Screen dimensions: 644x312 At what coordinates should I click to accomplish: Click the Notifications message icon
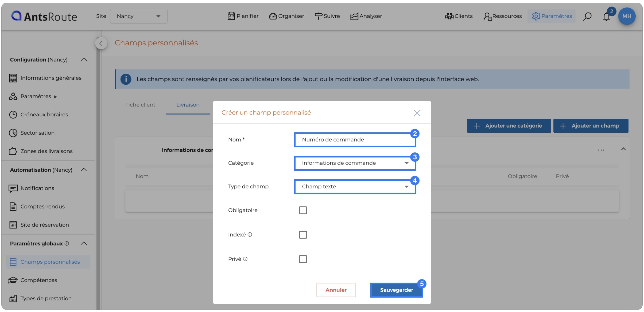point(13,188)
